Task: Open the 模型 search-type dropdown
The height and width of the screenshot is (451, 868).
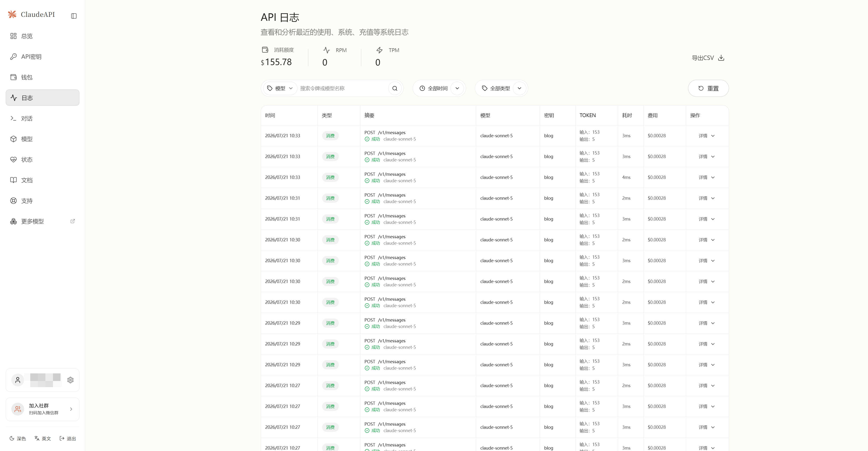Action: point(280,88)
